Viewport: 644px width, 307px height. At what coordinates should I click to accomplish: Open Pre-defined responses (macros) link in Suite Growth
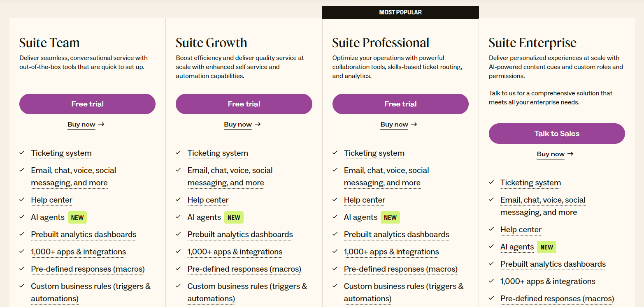244,269
